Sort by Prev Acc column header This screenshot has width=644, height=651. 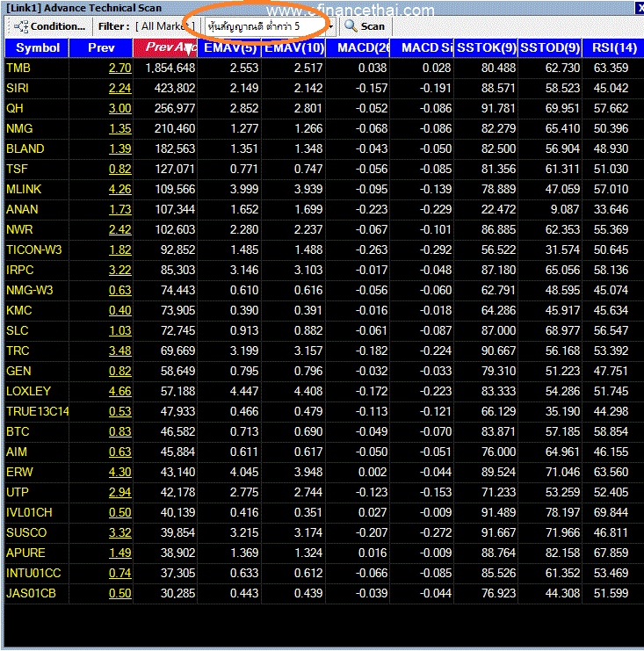(165, 47)
